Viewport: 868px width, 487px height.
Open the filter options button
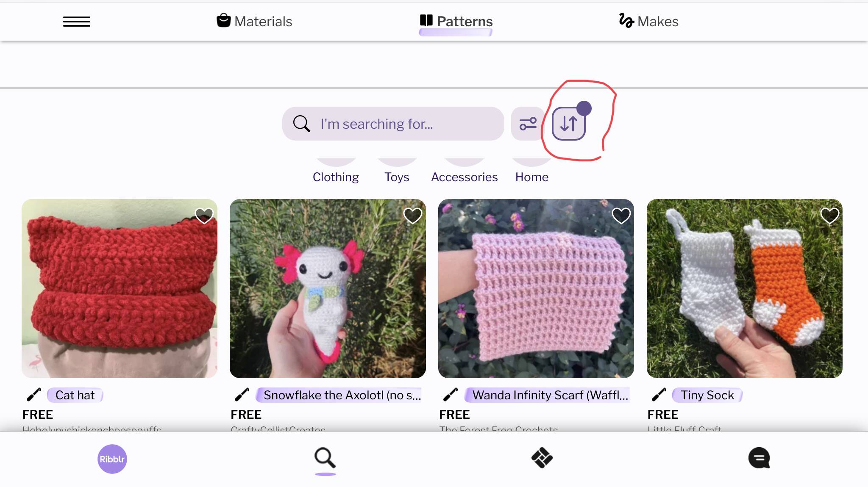(528, 124)
